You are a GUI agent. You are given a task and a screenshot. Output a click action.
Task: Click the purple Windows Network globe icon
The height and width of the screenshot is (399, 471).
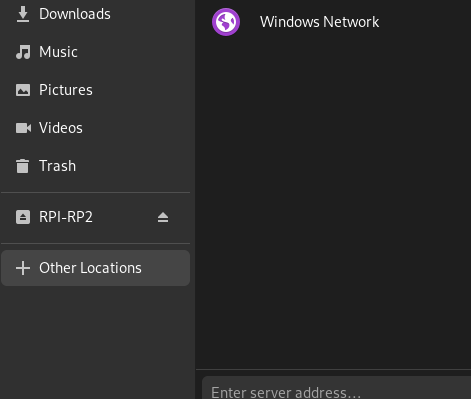click(226, 22)
